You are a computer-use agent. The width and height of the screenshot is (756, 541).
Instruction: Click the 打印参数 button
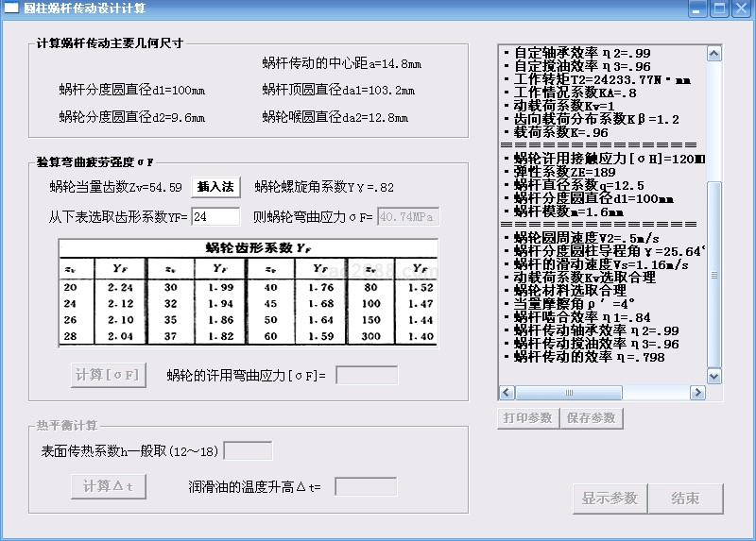[x=527, y=418]
